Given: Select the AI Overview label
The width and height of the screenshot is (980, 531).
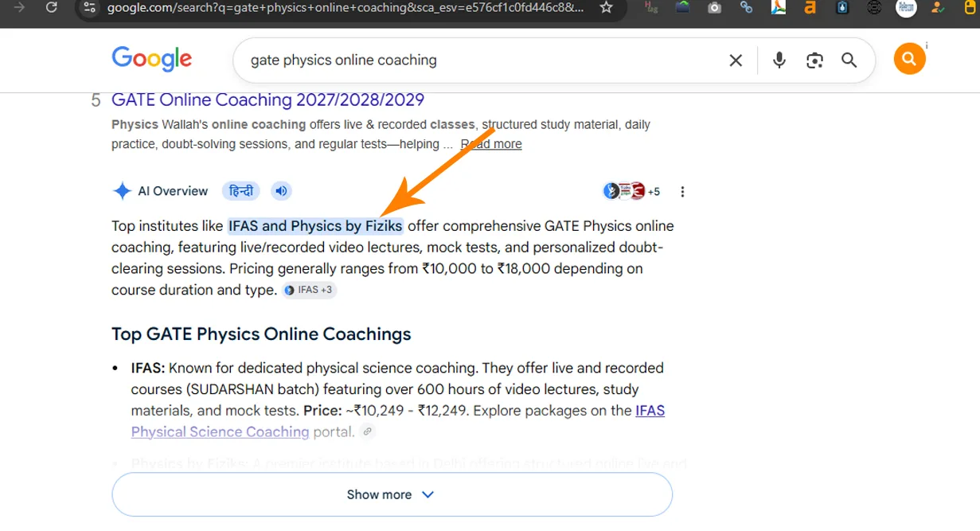Looking at the screenshot, I should point(173,191).
